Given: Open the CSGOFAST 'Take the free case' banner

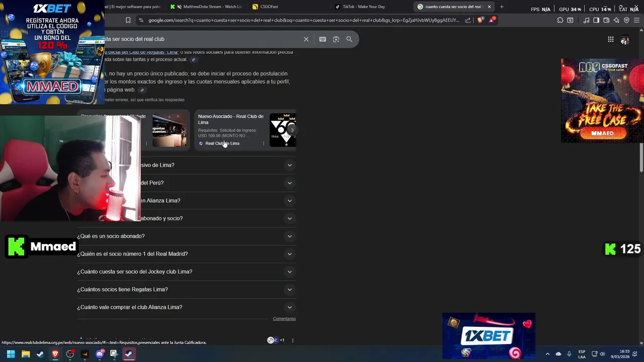Looking at the screenshot, I should [602, 101].
